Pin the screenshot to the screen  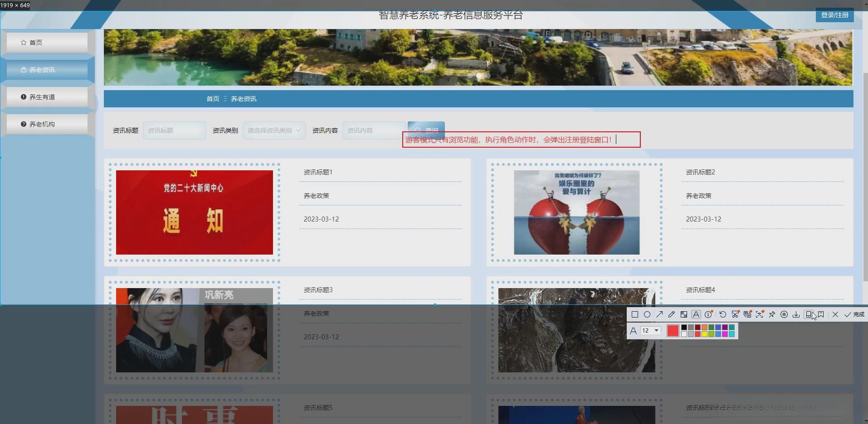click(772, 314)
